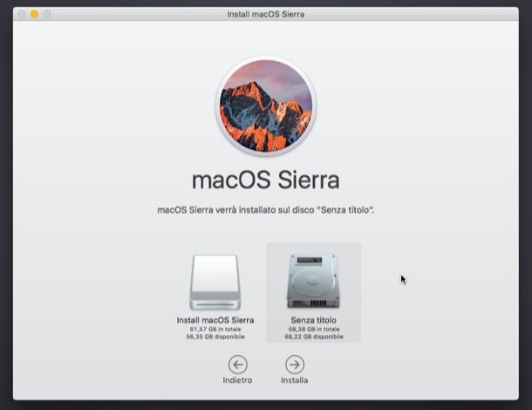
Task: Click the "56,35 GB disponibile" text
Action: [x=215, y=337]
